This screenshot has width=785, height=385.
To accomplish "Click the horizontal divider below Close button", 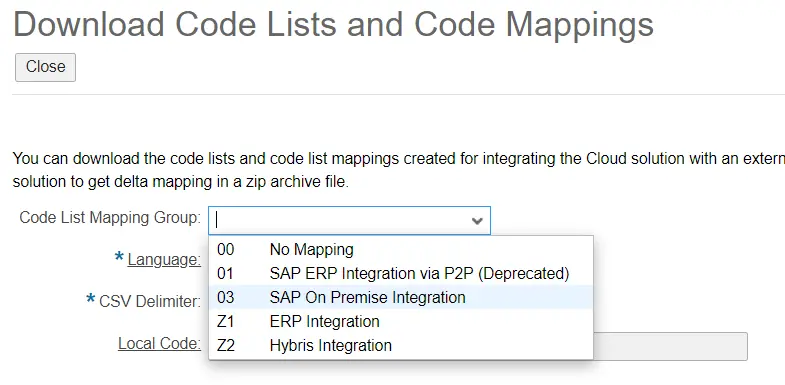I will [x=399, y=94].
